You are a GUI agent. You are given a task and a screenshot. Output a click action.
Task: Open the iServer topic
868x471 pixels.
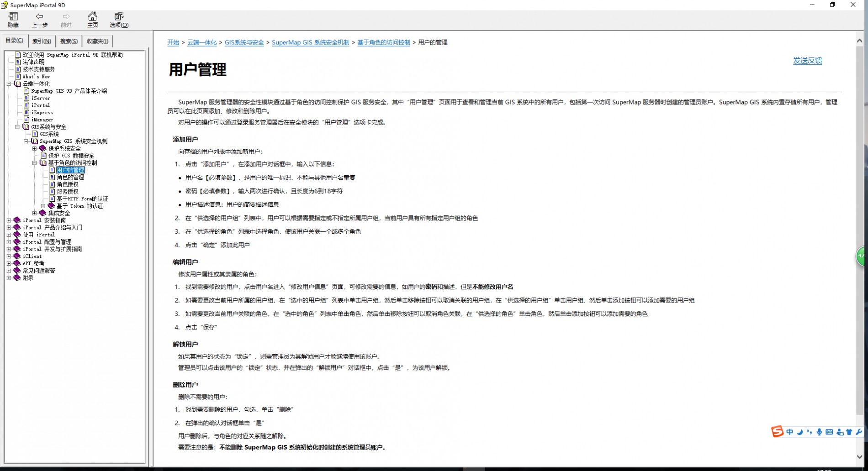(41, 98)
